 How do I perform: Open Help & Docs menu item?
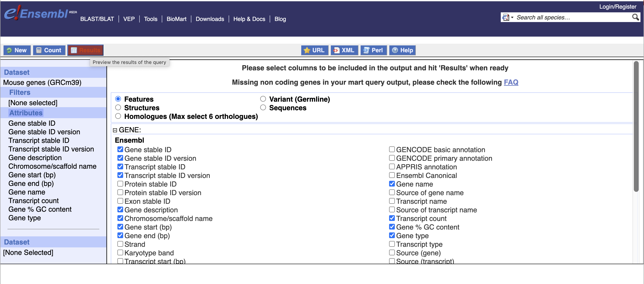tap(249, 19)
